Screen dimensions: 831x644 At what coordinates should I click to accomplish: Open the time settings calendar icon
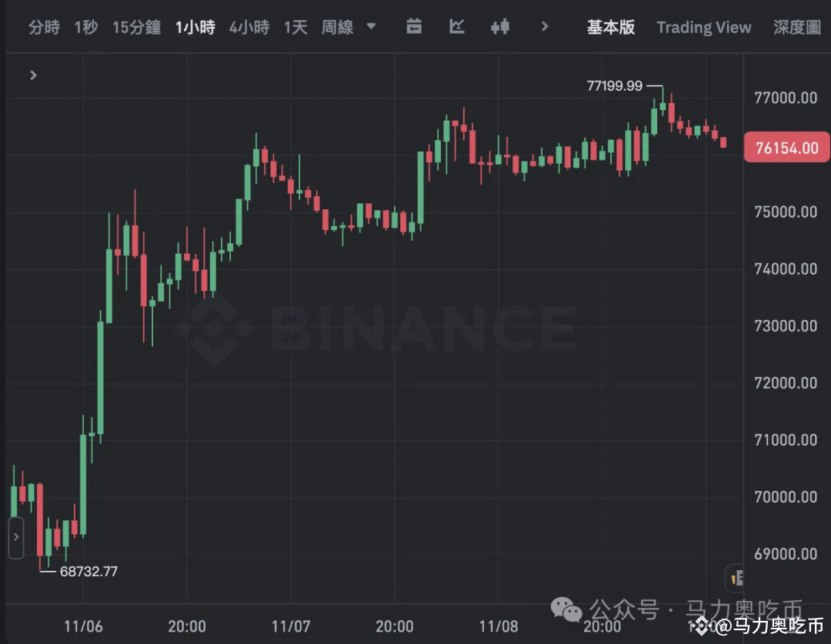coord(414,27)
